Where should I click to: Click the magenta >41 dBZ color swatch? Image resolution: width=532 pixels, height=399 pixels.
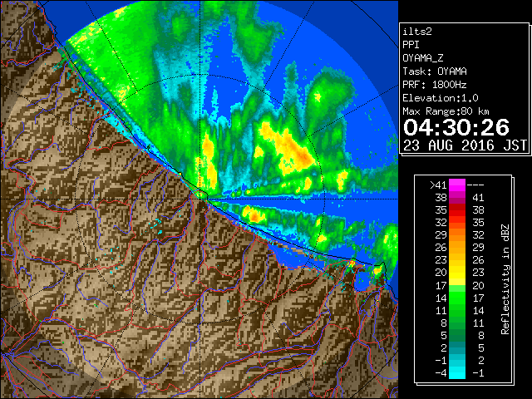coord(457,185)
